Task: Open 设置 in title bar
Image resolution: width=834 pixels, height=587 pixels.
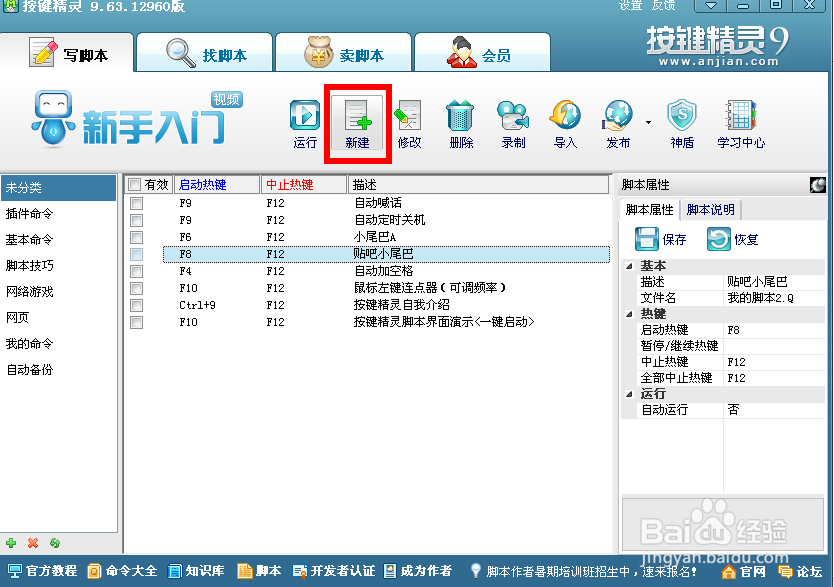Action: coord(631,5)
